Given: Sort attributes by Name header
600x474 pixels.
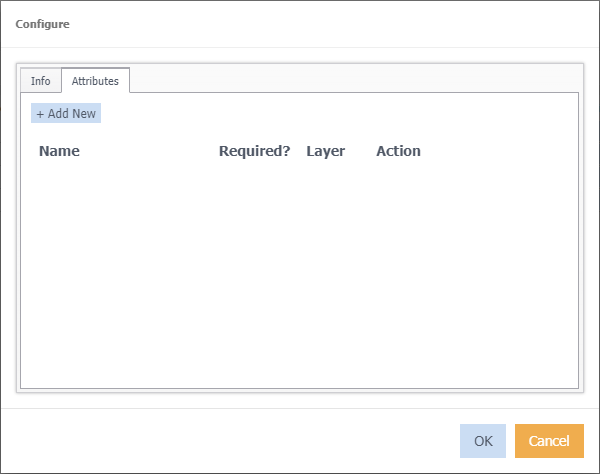Looking at the screenshot, I should click(59, 152).
